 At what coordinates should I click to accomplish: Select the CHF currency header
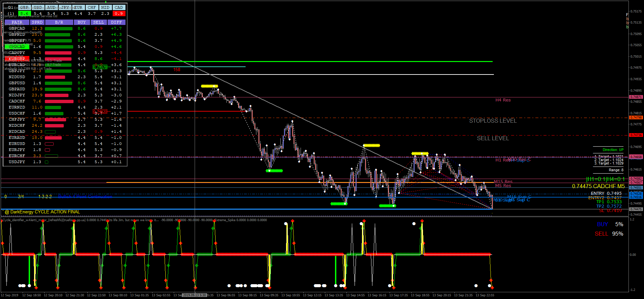tap(92, 7)
